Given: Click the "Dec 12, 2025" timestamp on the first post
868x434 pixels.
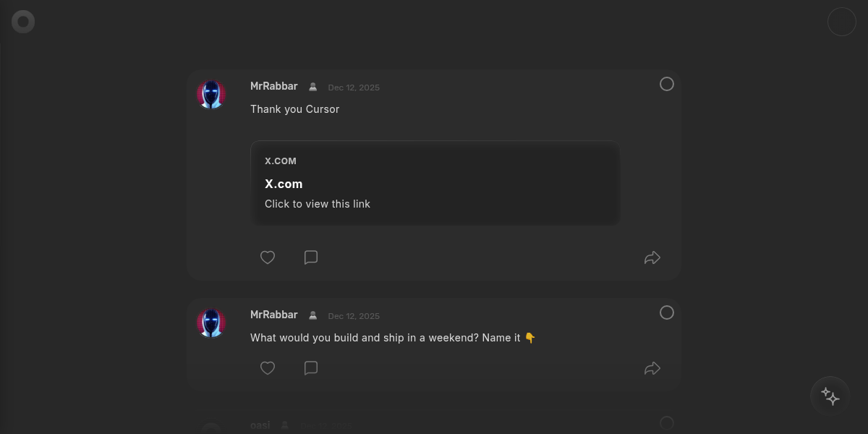Looking at the screenshot, I should [354, 87].
